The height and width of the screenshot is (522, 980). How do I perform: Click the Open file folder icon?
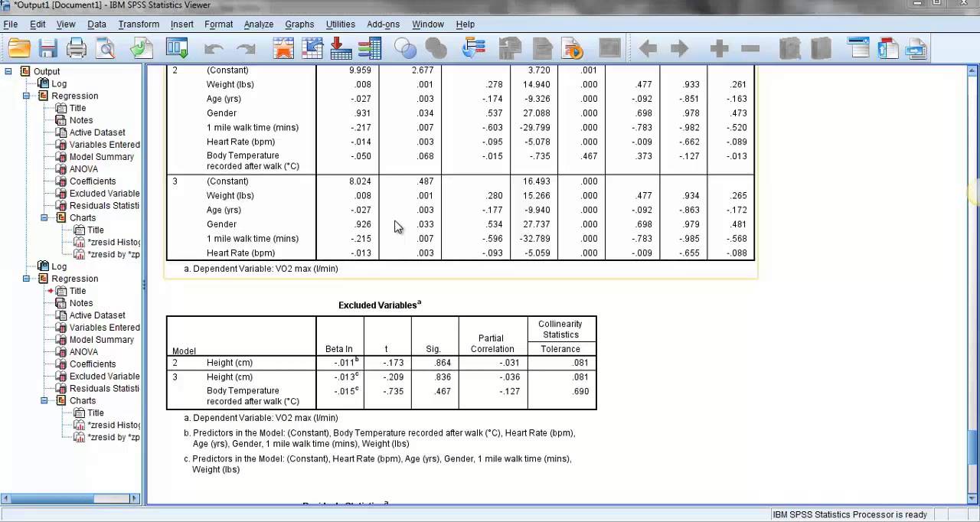coord(19,49)
